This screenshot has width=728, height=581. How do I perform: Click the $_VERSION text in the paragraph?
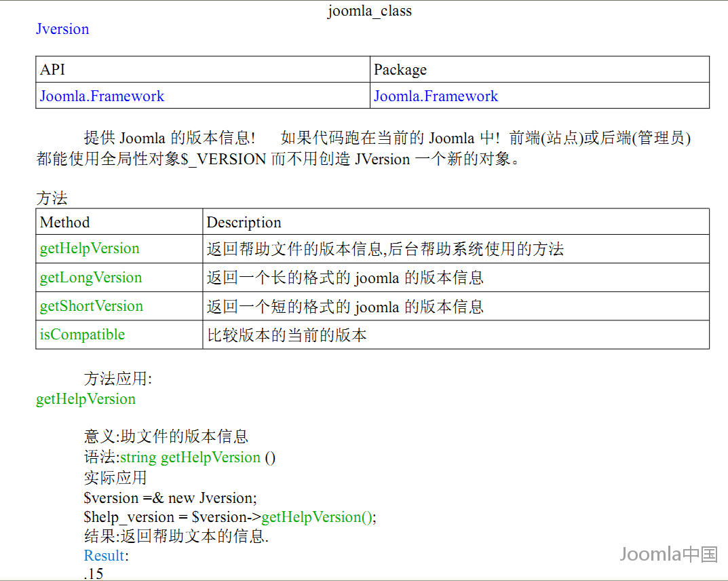click(x=223, y=160)
